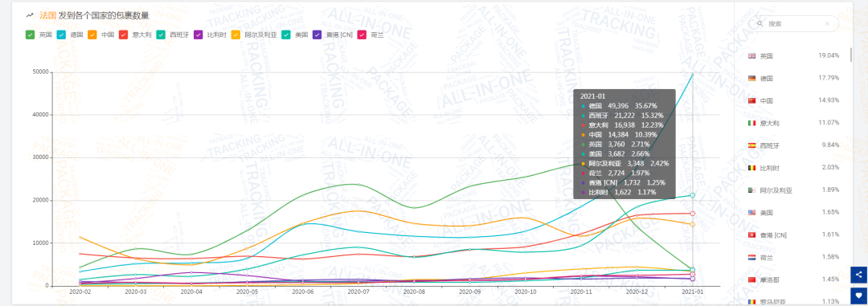
Task: Click the 2020-07 x-axis label
Action: (x=358, y=292)
